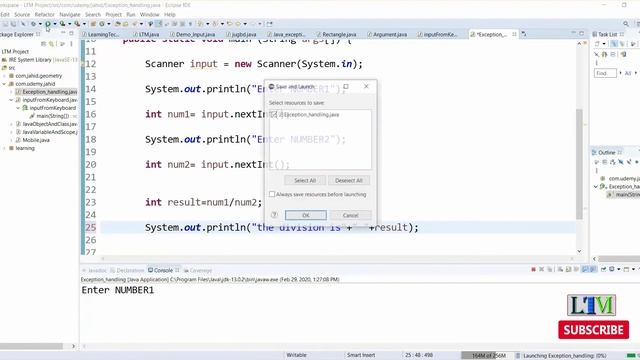Switch to the Demo_Input.java editor tab
Image resolution: width=640 pixels, height=360 pixels.
click(192, 35)
